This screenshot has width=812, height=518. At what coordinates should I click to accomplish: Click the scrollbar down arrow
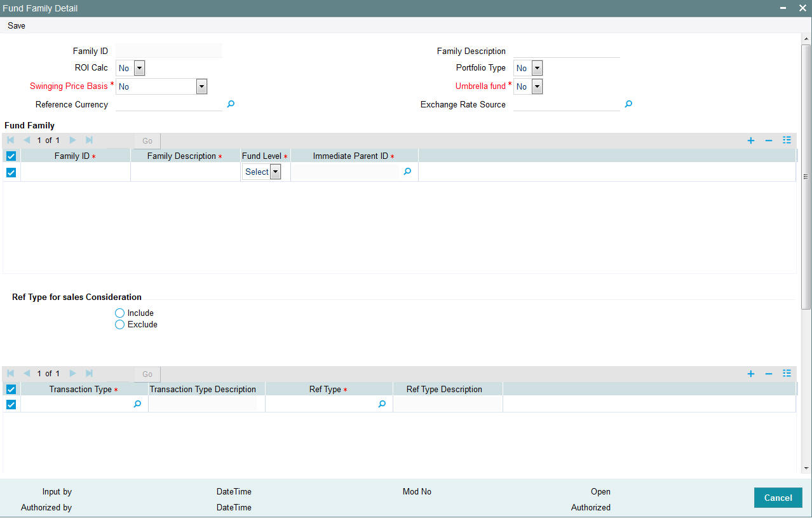click(806, 468)
